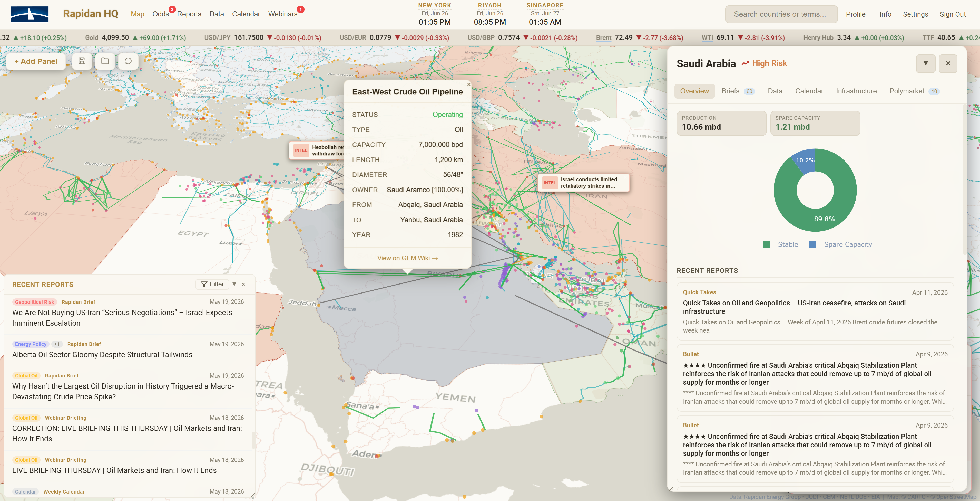Open the folder icon beside Add Panel
Viewport: 980px width, 501px height.
tap(105, 61)
